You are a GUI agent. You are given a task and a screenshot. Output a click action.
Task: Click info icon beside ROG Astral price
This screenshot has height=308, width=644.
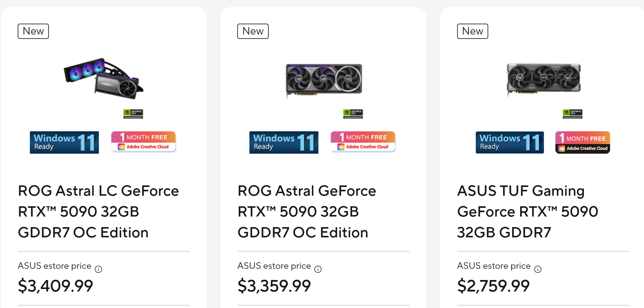(318, 269)
